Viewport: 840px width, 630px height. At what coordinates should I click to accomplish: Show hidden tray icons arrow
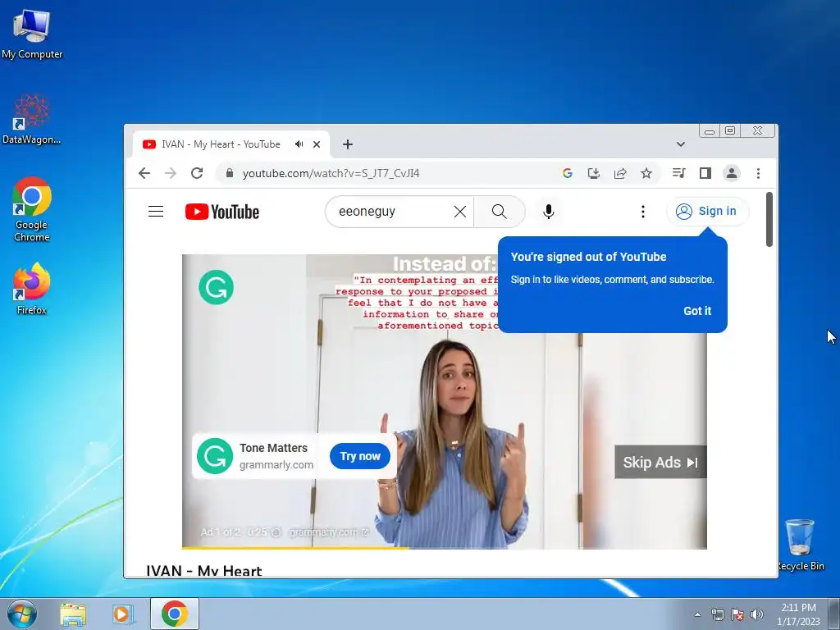(x=697, y=614)
